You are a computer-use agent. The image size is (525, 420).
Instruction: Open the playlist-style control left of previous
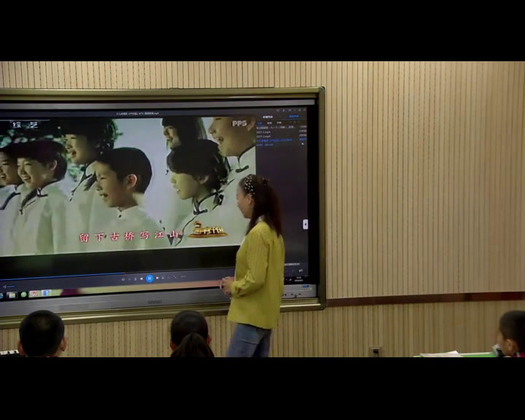(136, 279)
